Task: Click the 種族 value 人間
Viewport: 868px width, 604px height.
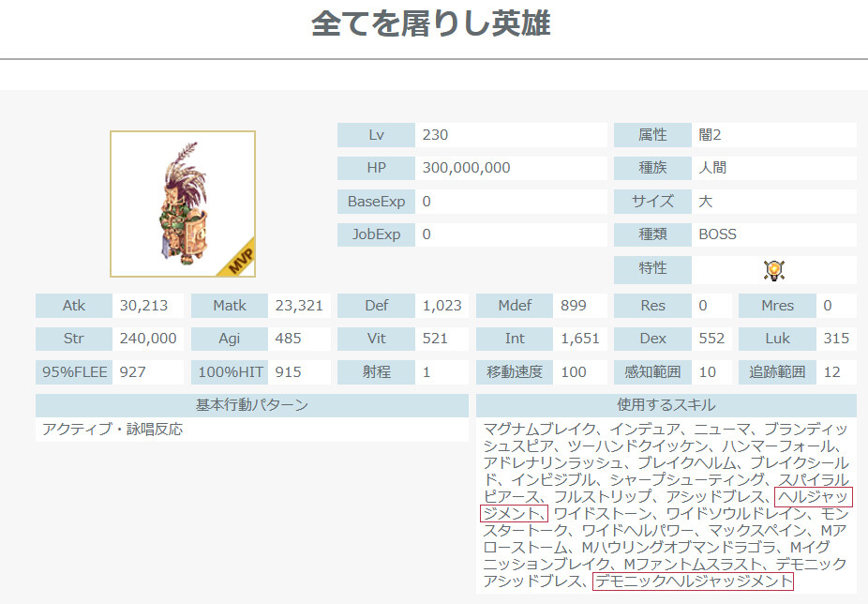Action: pyautogui.click(x=712, y=168)
